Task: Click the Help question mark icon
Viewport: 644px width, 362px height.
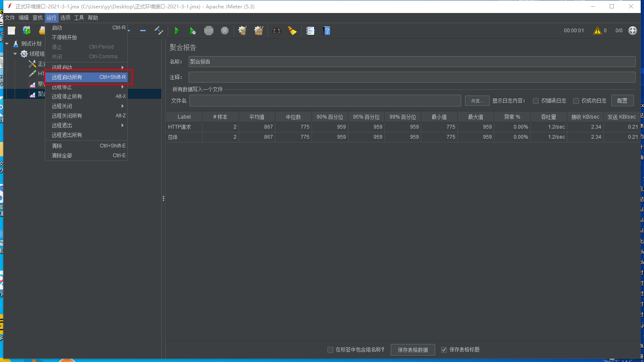Action: pyautogui.click(x=327, y=31)
